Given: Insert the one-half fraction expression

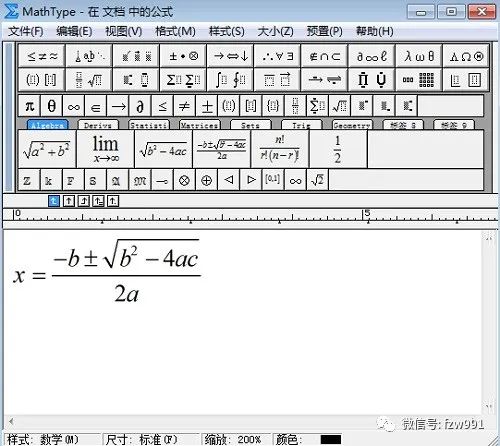Looking at the screenshot, I should (x=338, y=149).
